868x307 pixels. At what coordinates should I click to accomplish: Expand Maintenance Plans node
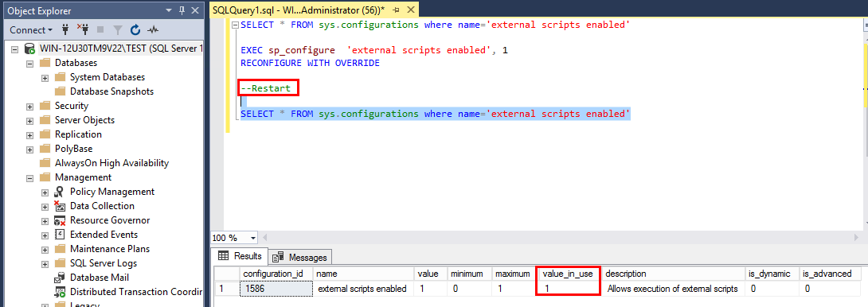point(45,249)
